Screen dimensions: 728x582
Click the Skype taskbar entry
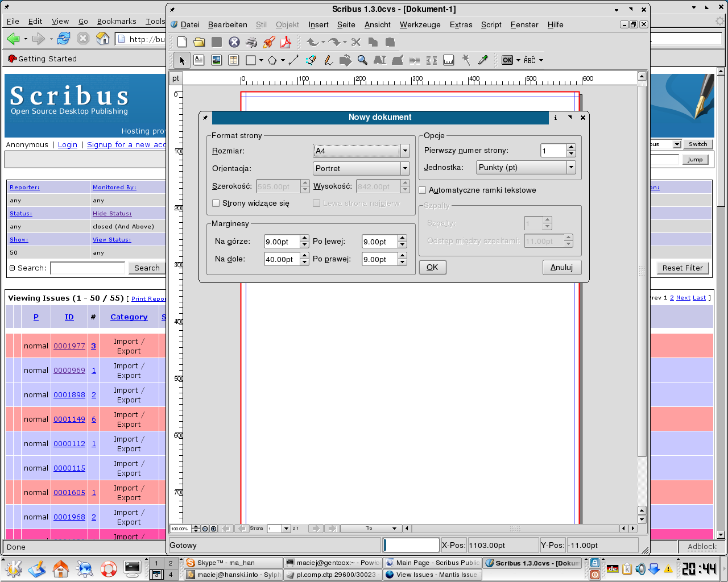pyautogui.click(x=233, y=563)
